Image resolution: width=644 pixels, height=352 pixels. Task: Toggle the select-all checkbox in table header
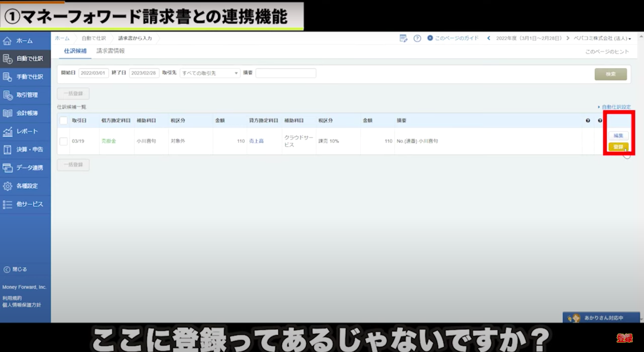64,121
